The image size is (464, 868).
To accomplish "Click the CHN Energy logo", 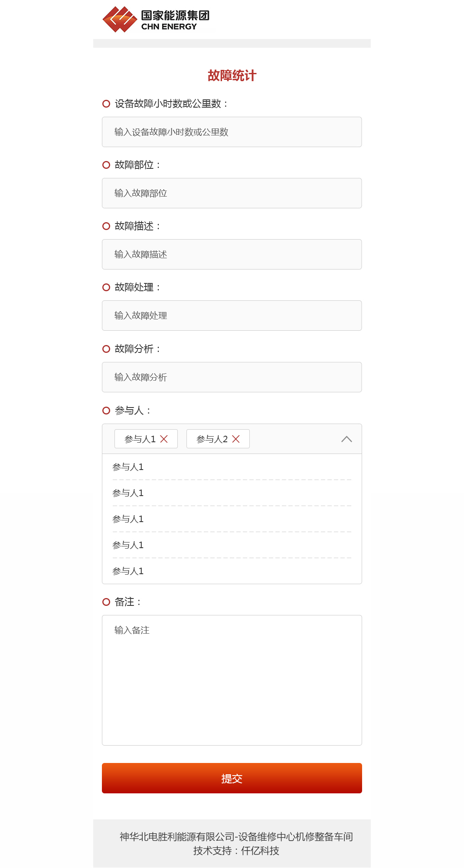I will tap(156, 20).
